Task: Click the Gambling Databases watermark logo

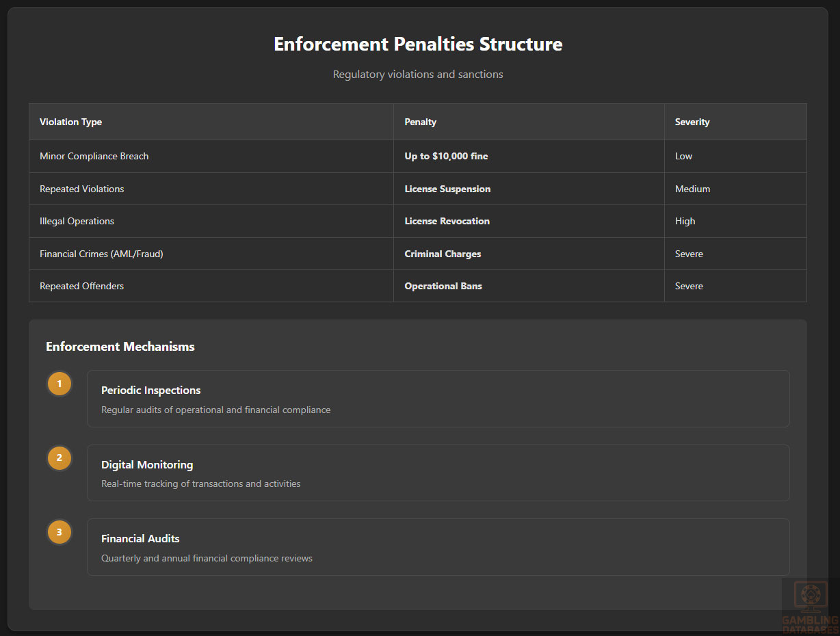Action: pyautogui.click(x=810, y=606)
